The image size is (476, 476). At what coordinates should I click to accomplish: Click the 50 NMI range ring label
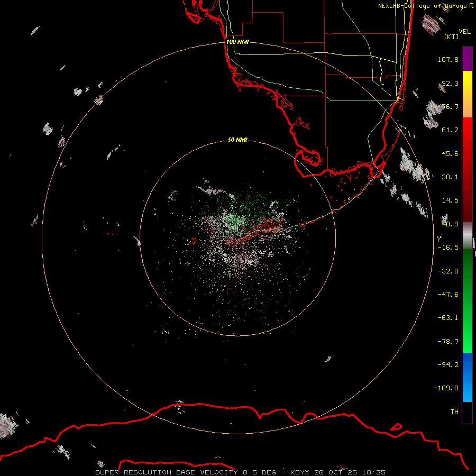pyautogui.click(x=237, y=140)
